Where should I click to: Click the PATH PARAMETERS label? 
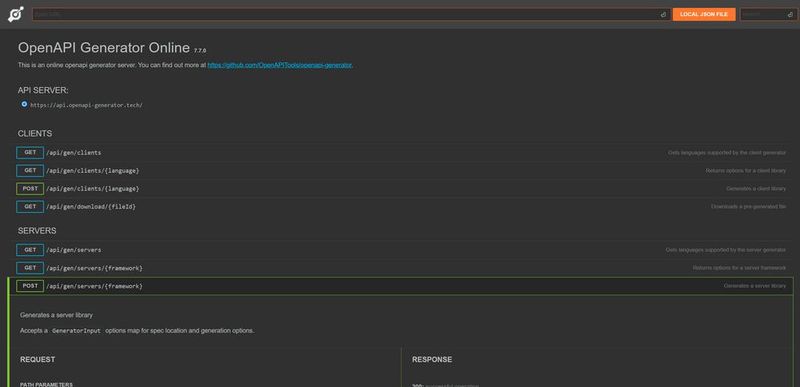(x=46, y=384)
